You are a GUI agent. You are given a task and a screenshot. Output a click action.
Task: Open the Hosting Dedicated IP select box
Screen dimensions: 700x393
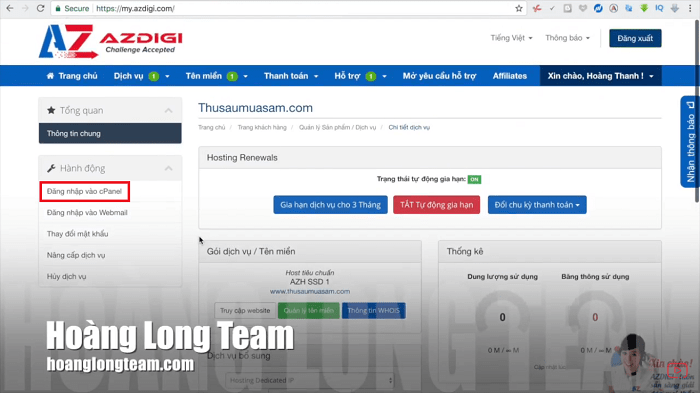[x=310, y=380]
